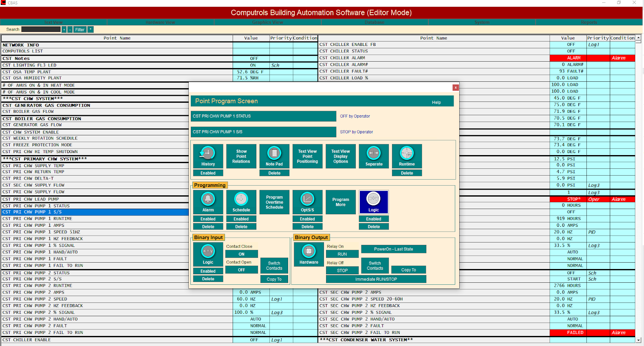The image size is (644, 346).
Task: Open Program Overtime Schedule tile
Action: pos(275,202)
